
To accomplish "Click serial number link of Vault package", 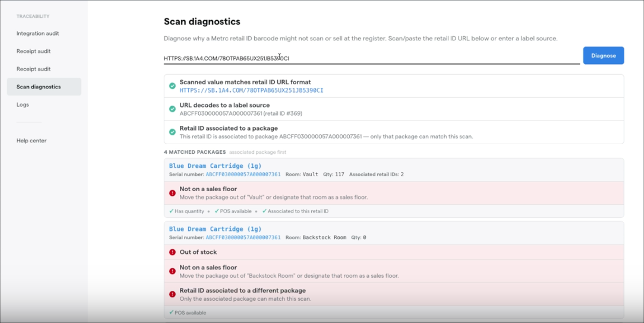I will click(x=243, y=175).
